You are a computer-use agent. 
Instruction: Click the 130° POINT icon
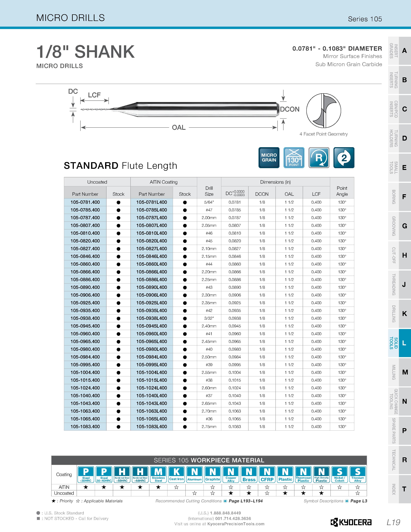(x=294, y=158)
